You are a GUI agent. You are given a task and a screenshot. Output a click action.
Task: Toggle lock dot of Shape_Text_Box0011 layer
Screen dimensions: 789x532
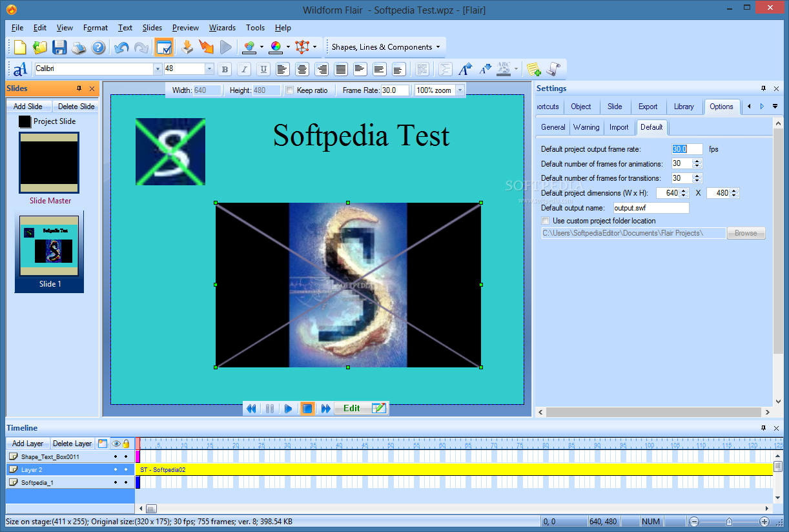(126, 456)
